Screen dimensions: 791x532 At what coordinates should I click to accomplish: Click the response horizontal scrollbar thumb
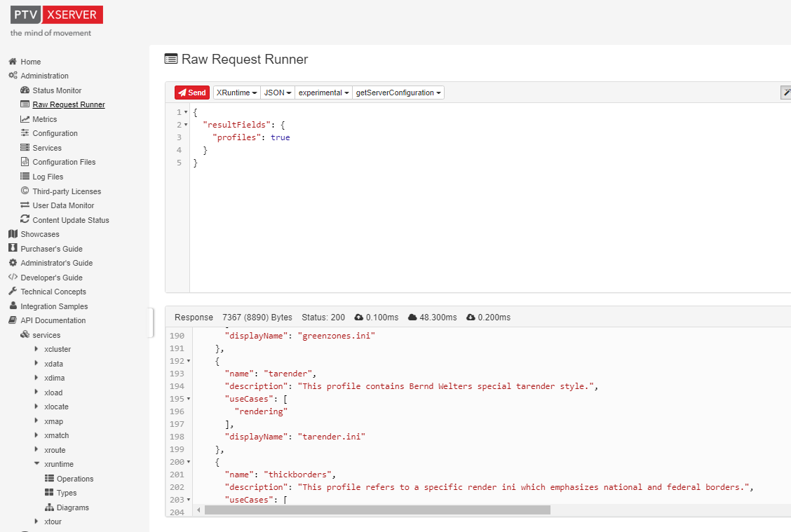click(x=377, y=510)
